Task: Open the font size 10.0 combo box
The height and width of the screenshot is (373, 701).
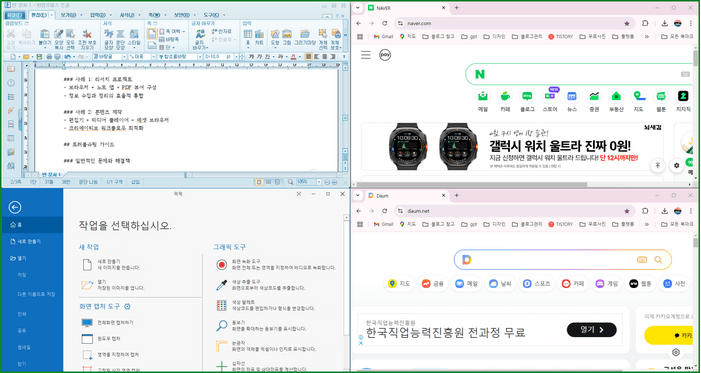Action: coord(220,57)
